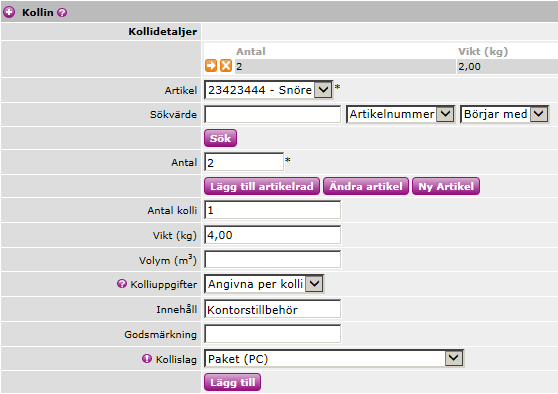The width and height of the screenshot is (558, 394).
Task: Click the Sök button
Action: (220, 138)
